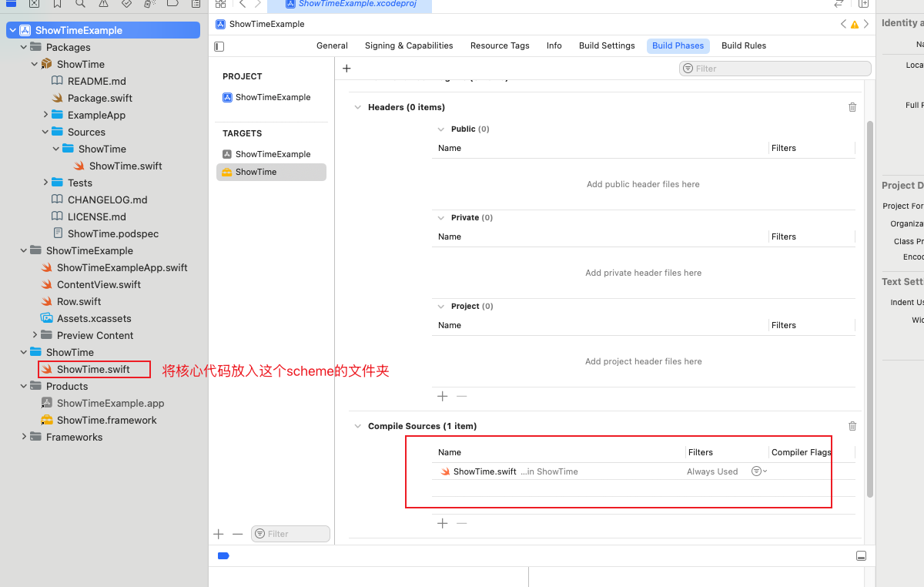
Task: Open the Info tab
Action: tap(554, 45)
